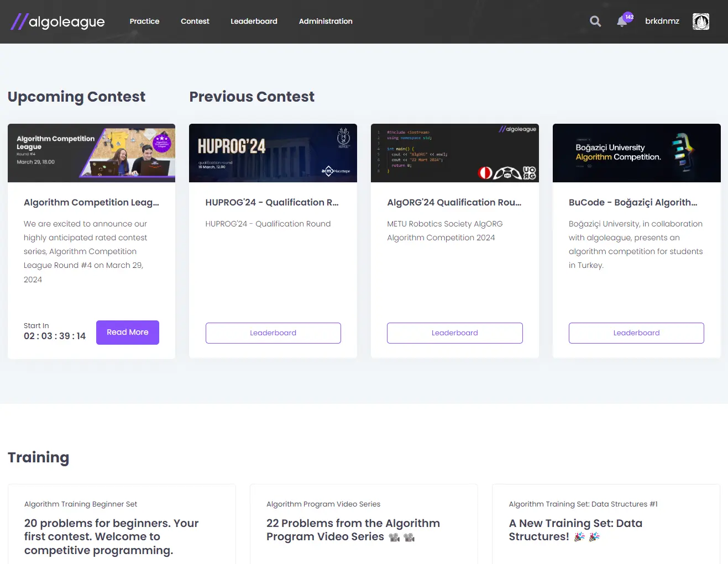
Task: Open BuCode Leaderboard button
Action: [636, 333]
